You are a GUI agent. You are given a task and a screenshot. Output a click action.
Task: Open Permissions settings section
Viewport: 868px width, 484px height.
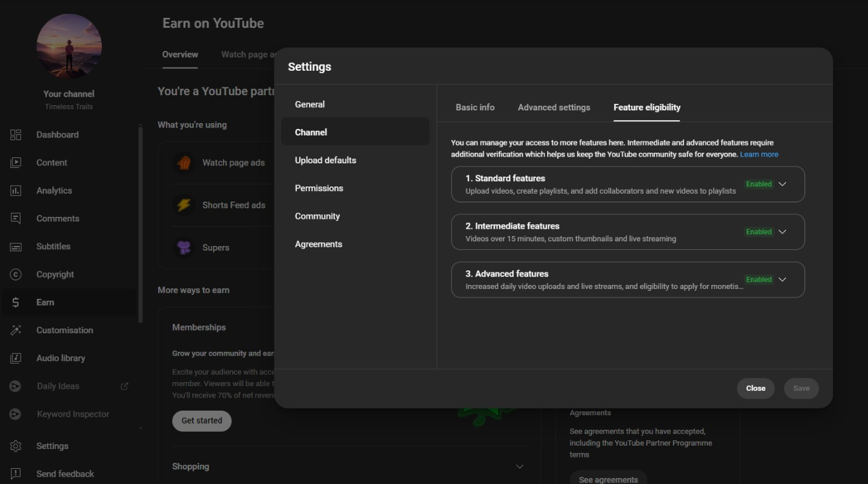click(x=355, y=188)
